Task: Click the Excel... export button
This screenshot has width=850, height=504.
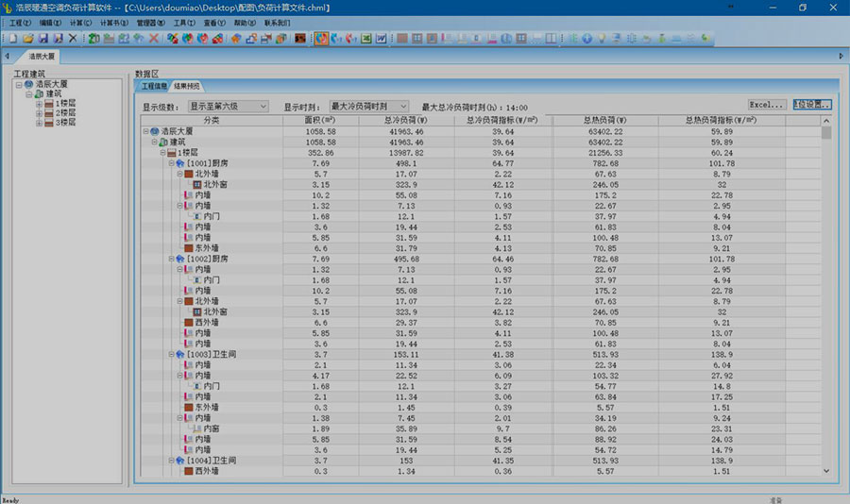Action: click(767, 104)
